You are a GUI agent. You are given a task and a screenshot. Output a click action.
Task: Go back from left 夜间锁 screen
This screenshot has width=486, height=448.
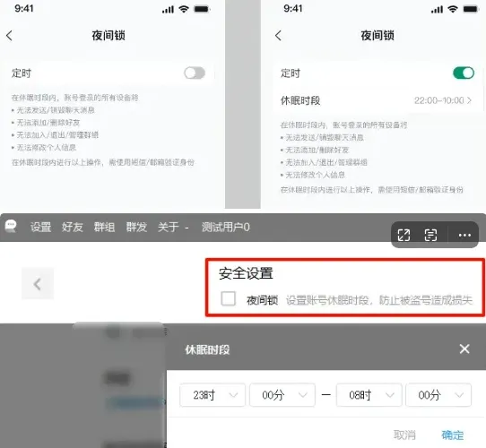click(x=9, y=36)
